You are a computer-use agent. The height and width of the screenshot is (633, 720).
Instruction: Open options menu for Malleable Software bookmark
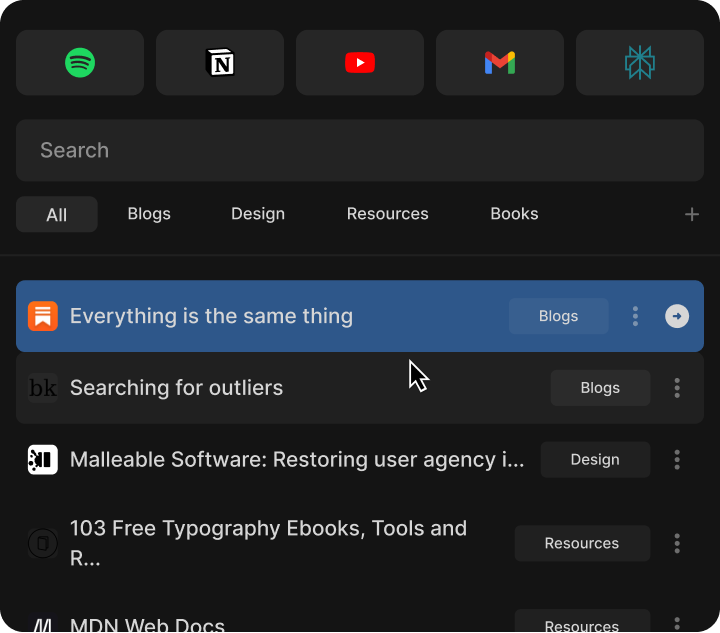pos(677,460)
